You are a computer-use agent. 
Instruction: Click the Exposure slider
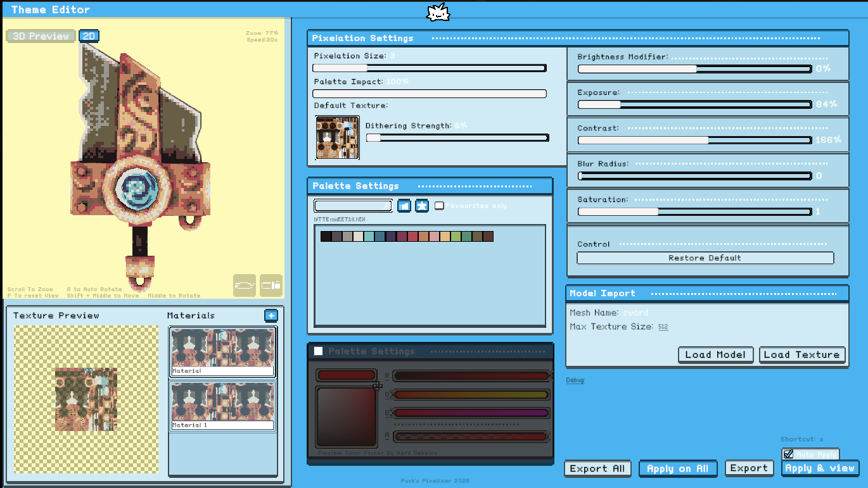pos(694,104)
